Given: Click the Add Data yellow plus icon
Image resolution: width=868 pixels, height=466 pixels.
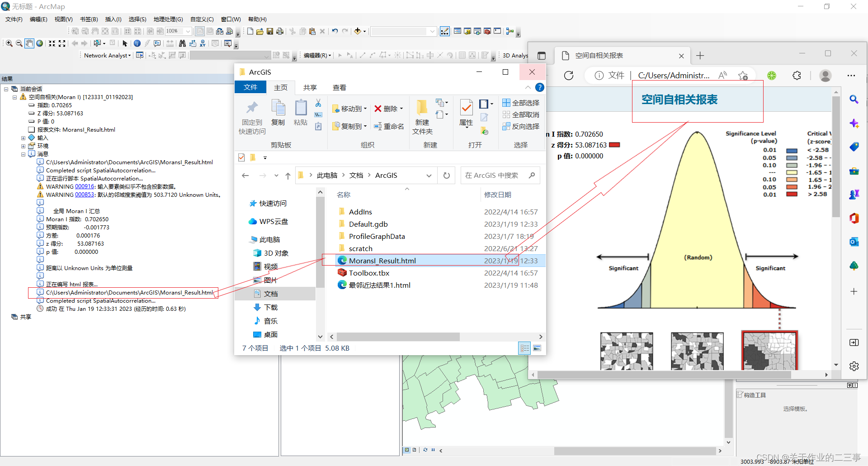Looking at the screenshot, I should 358,31.
